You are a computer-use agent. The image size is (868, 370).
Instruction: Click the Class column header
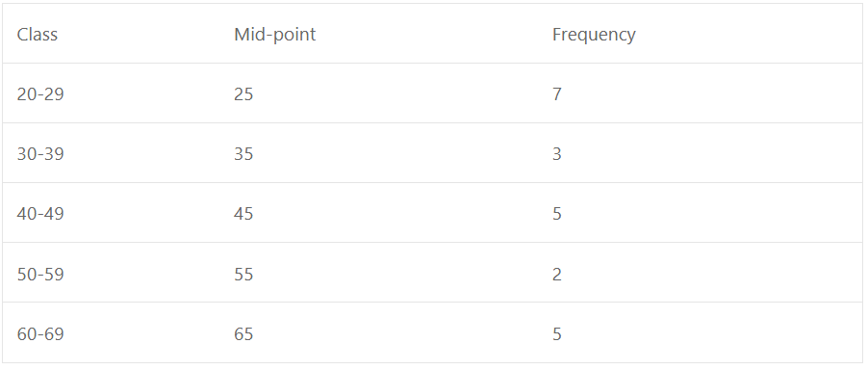click(x=112, y=34)
